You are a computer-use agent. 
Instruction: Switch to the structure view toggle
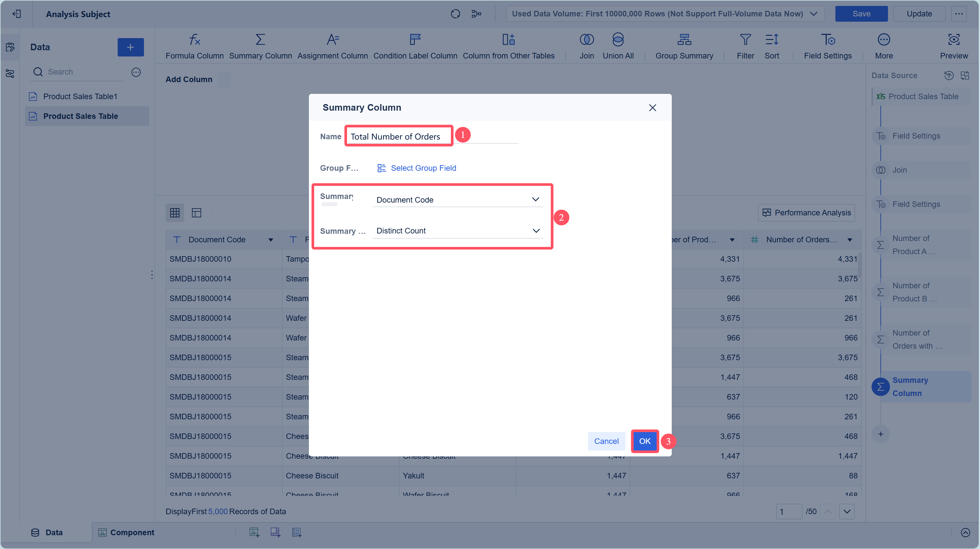tap(196, 213)
